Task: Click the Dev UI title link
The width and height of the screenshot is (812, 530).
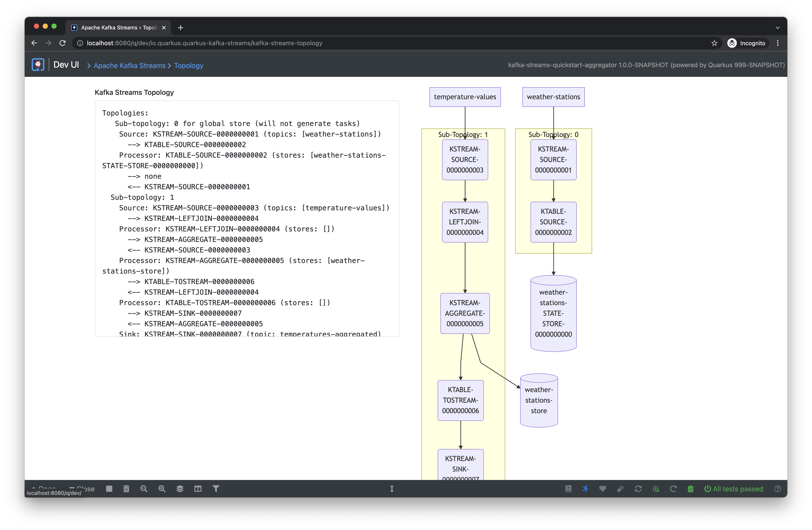Action: [x=66, y=65]
